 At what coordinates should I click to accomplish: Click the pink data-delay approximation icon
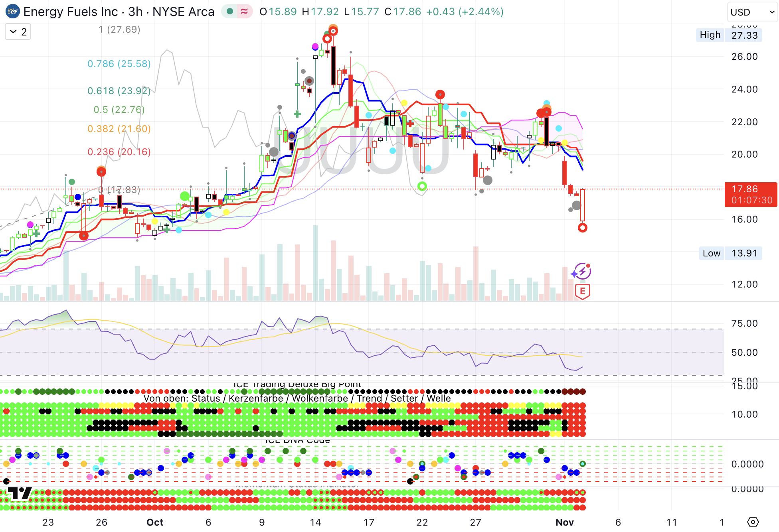click(x=244, y=12)
